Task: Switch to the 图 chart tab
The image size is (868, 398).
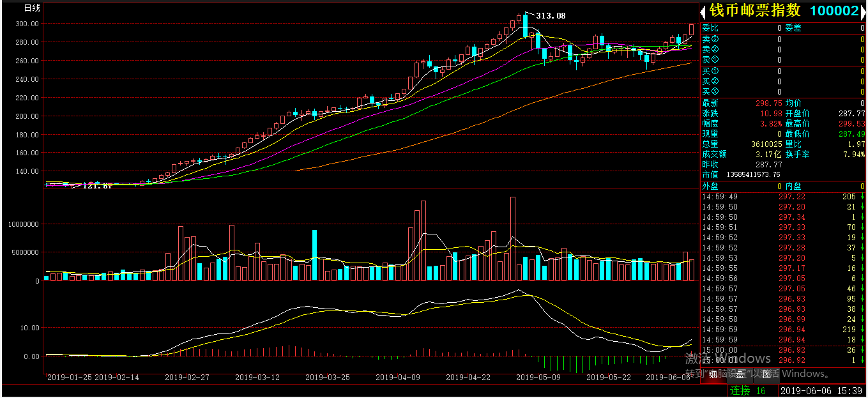Action: click(766, 375)
